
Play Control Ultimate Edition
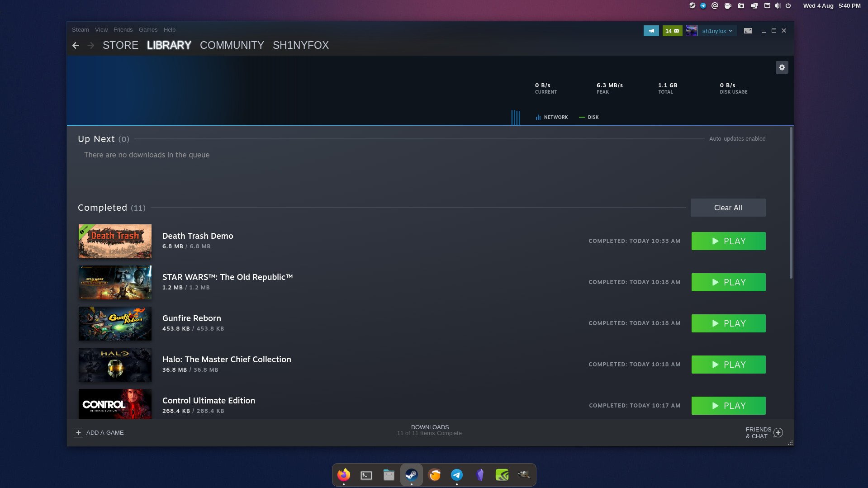pos(729,406)
